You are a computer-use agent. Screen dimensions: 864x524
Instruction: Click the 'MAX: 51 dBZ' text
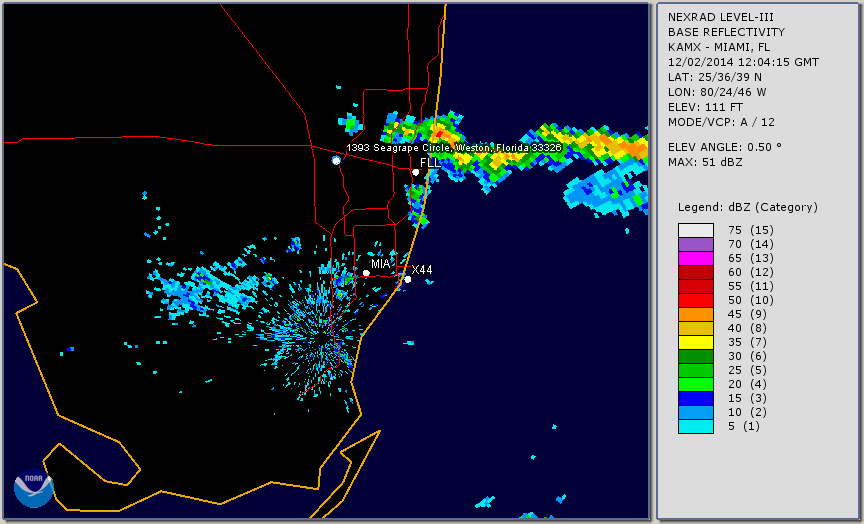[705, 162]
